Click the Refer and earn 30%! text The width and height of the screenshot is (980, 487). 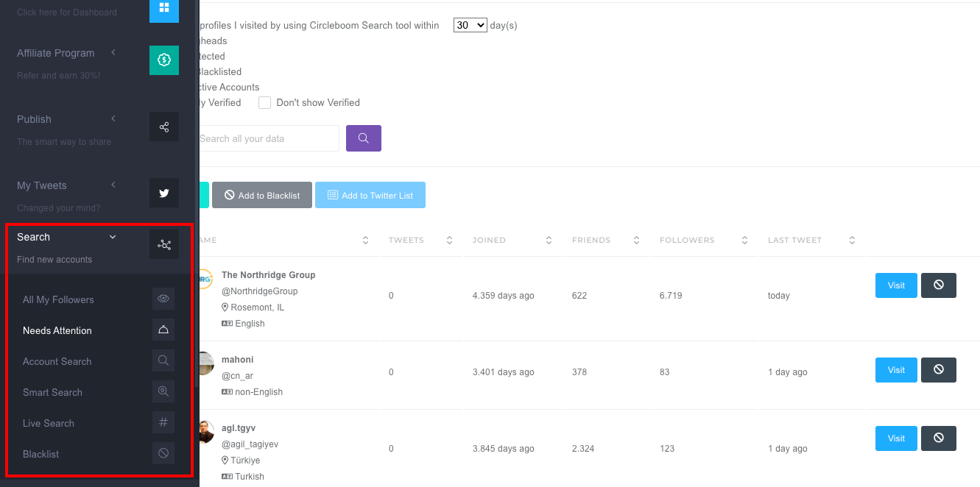point(59,76)
